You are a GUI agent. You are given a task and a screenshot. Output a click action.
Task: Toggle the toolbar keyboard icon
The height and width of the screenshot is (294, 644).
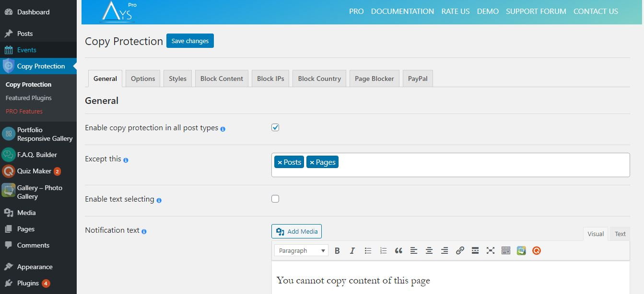(506, 250)
